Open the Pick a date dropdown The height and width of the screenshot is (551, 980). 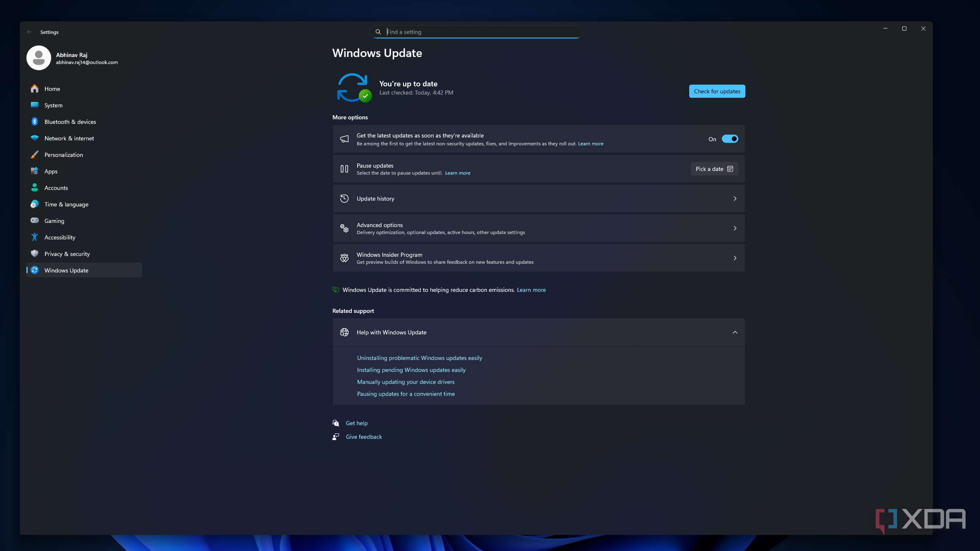pos(714,169)
